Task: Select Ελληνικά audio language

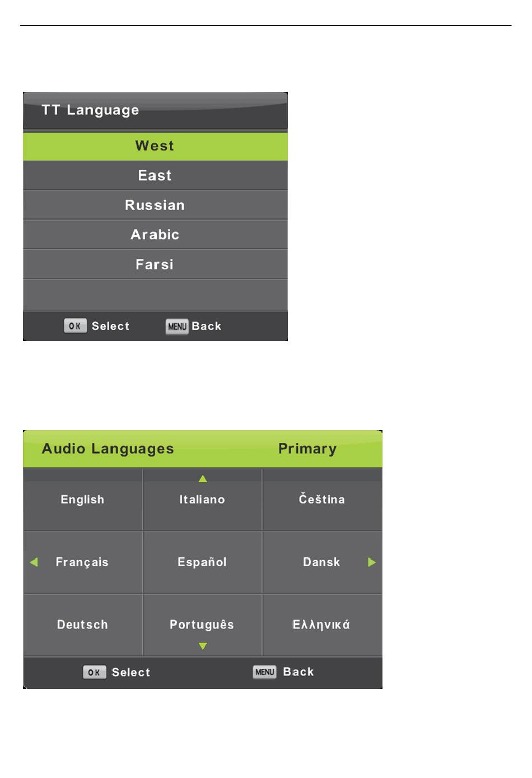Action: click(322, 625)
